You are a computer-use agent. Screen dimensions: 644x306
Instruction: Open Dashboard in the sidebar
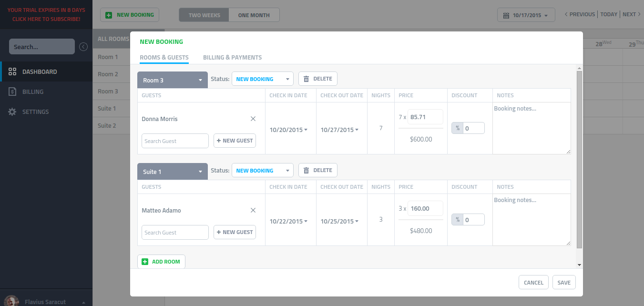point(46,72)
